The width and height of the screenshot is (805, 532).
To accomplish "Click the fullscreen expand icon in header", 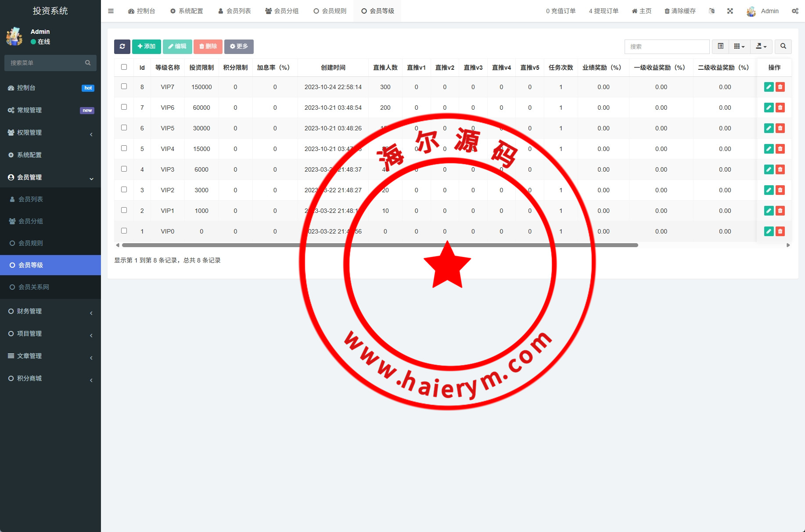I will [730, 11].
